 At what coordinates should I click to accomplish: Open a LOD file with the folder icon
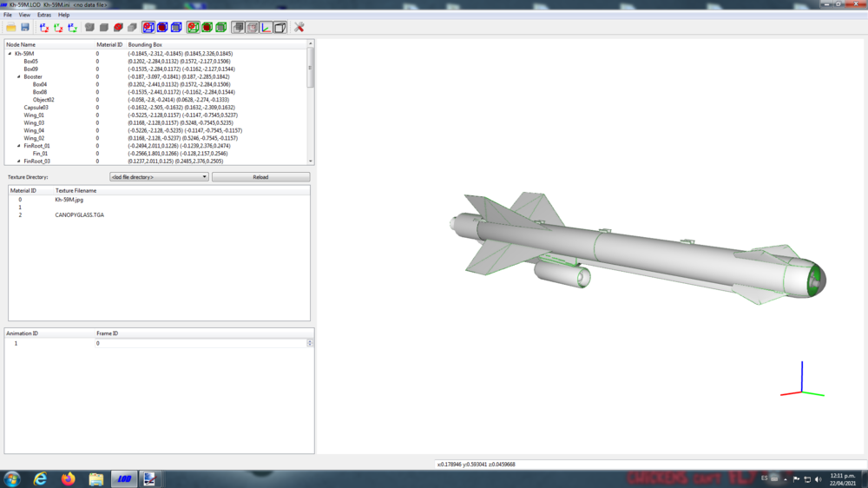11,27
